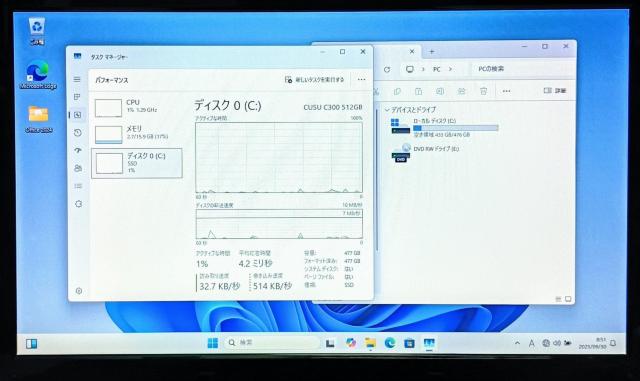Show hidden system tray icons
This screenshot has width=640, height=381.
pos(517,343)
